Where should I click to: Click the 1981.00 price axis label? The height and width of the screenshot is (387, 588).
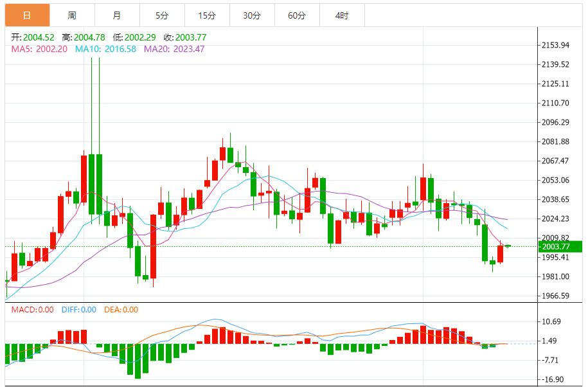[555, 276]
